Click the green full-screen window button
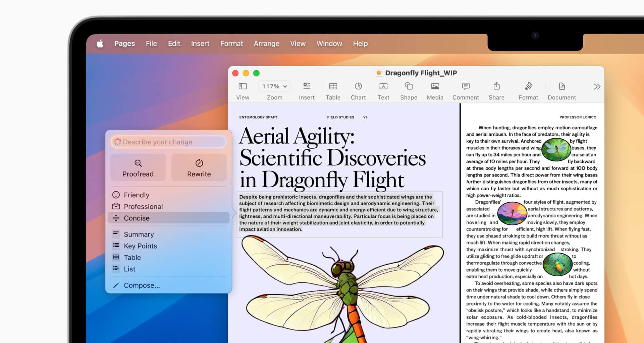This screenshot has height=343, width=644. (256, 73)
